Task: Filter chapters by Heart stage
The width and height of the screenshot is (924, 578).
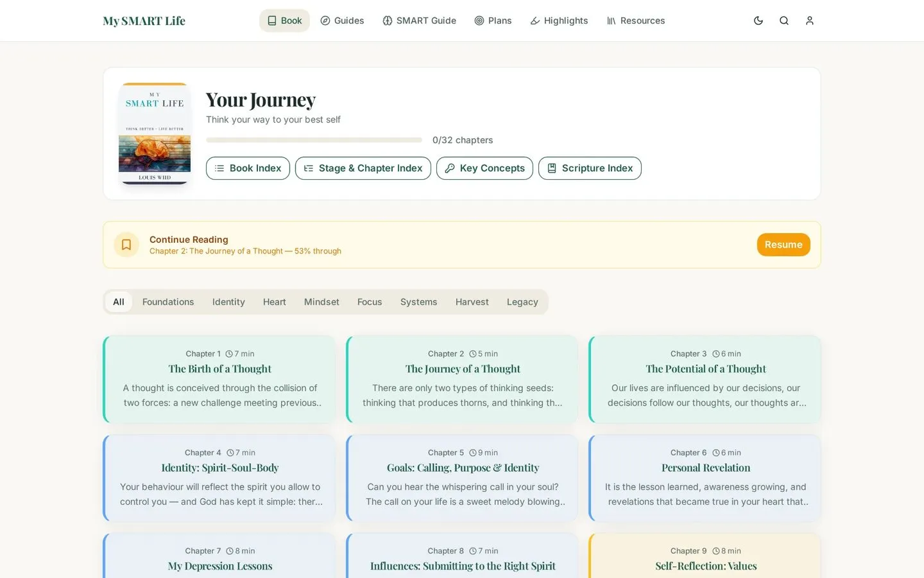Action: 275,302
